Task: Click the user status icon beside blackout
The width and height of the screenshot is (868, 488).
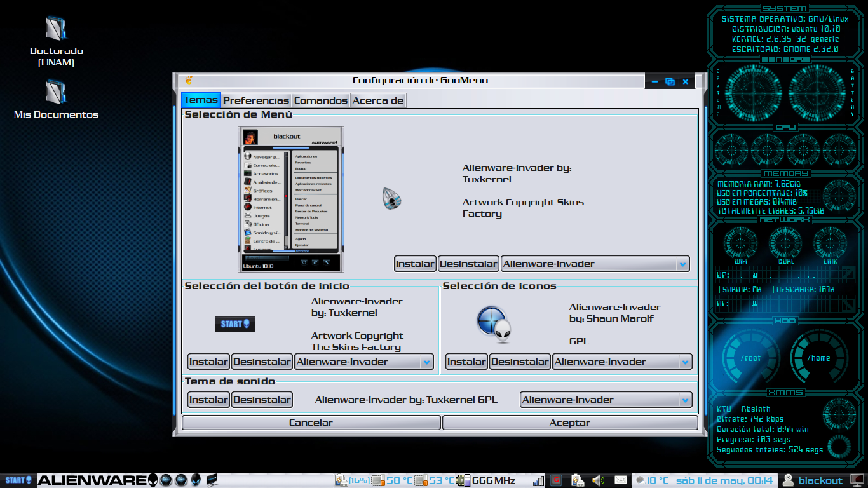Action: [x=788, y=481]
